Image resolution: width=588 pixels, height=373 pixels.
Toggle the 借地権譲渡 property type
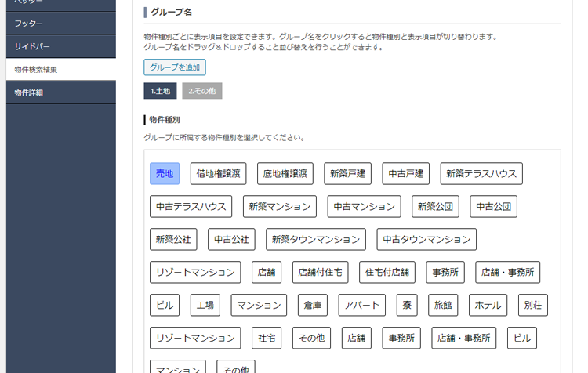coord(218,173)
